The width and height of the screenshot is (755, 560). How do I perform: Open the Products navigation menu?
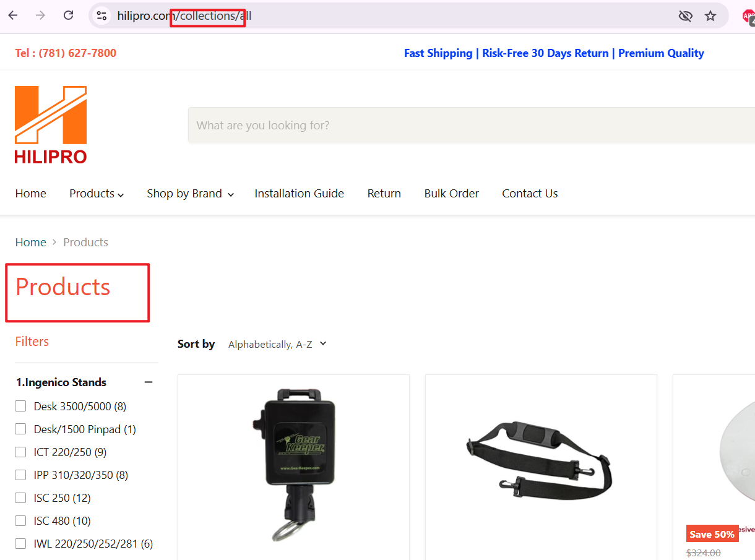97,194
